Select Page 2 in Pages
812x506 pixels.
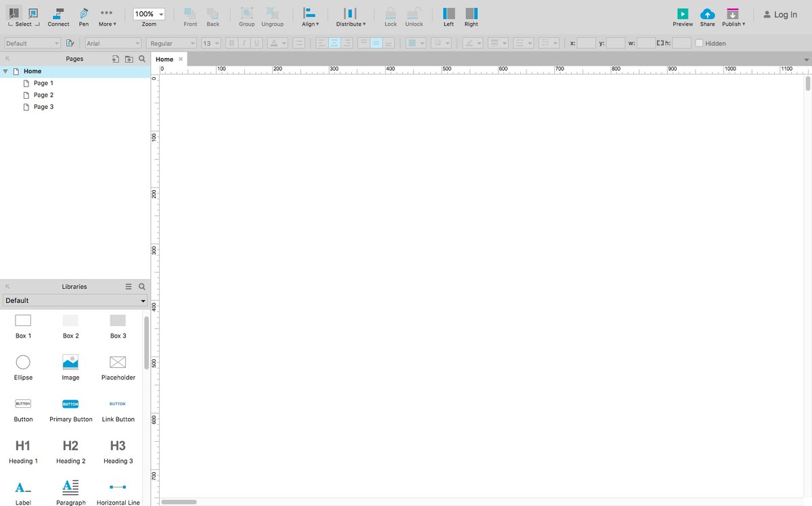[x=43, y=95]
